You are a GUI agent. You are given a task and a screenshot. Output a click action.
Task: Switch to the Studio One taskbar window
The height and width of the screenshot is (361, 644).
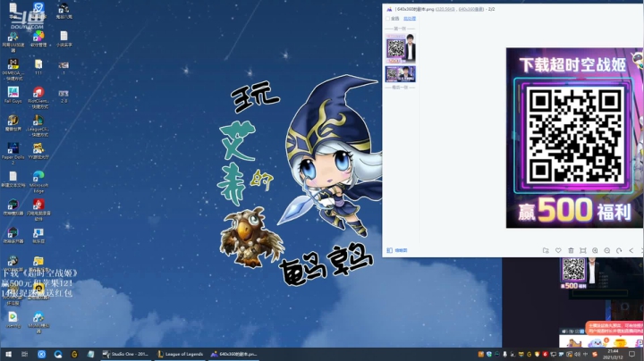coord(126,354)
